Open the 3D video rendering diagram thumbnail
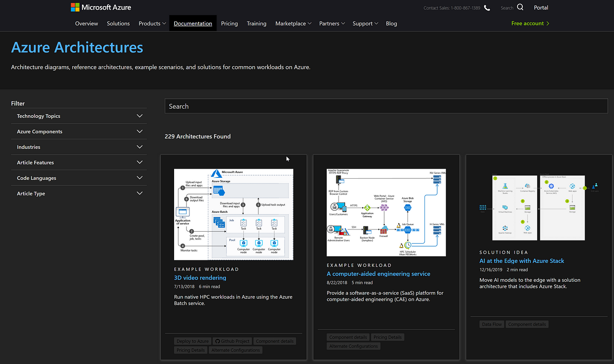 pyautogui.click(x=234, y=214)
